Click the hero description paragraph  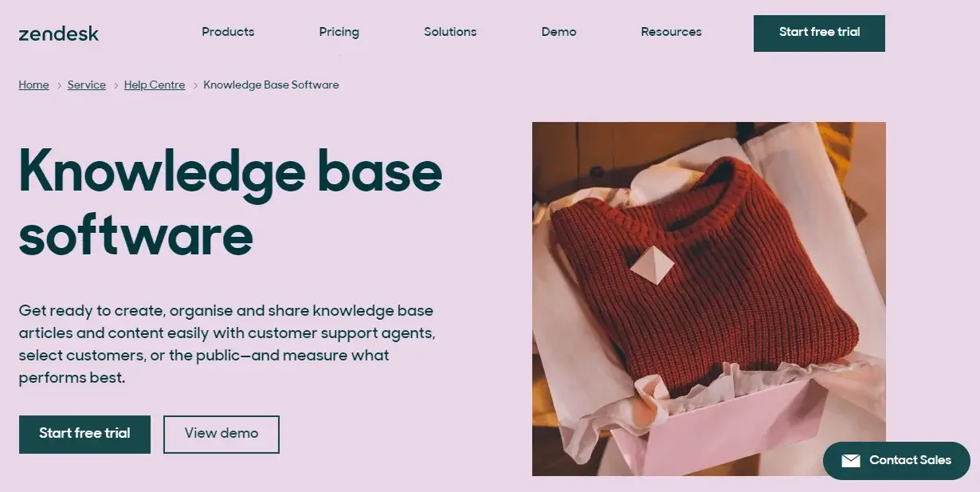pos(227,344)
